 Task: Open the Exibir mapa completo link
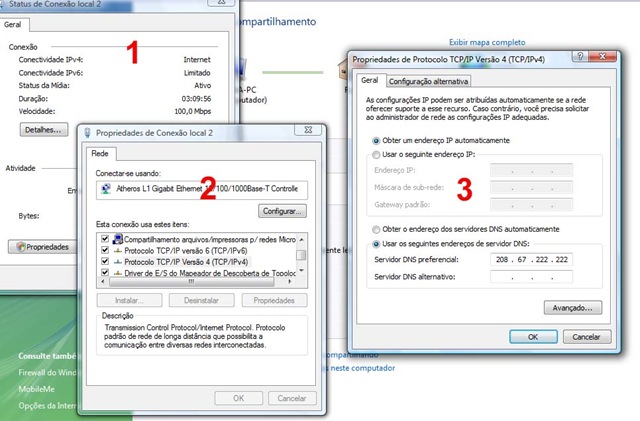click(x=487, y=42)
